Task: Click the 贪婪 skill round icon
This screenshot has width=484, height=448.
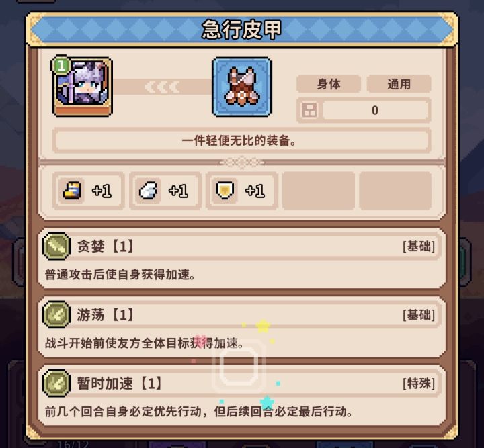Action: coord(56,246)
